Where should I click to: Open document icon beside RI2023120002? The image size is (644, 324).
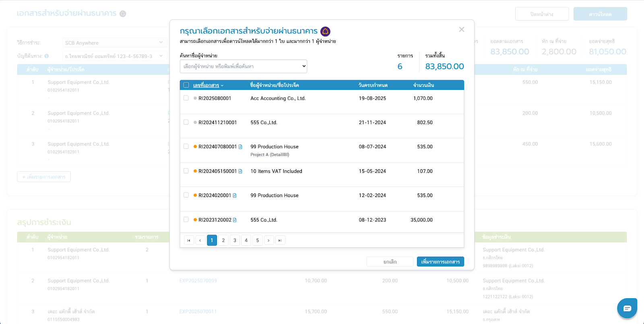[x=235, y=220]
